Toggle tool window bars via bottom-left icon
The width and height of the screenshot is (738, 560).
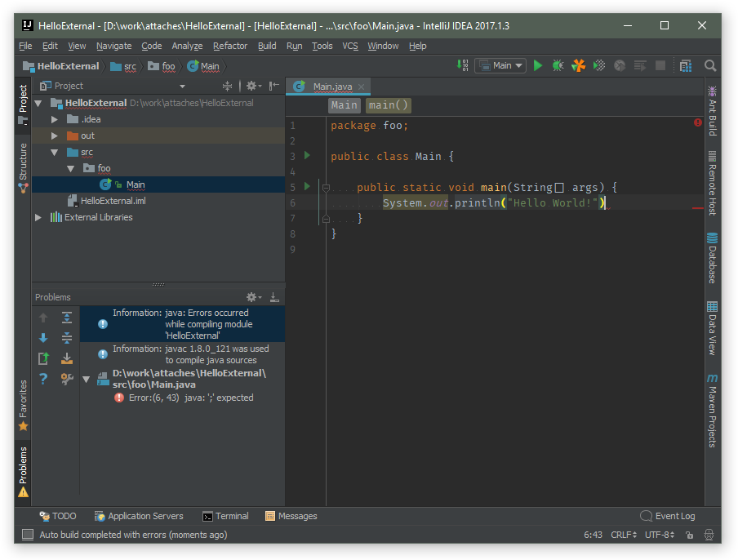point(28,535)
